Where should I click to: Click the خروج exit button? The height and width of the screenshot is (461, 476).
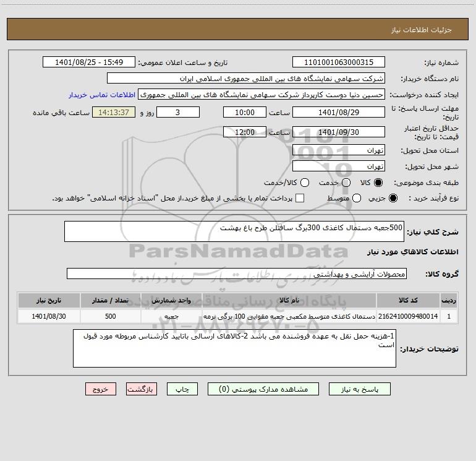pos(101,389)
